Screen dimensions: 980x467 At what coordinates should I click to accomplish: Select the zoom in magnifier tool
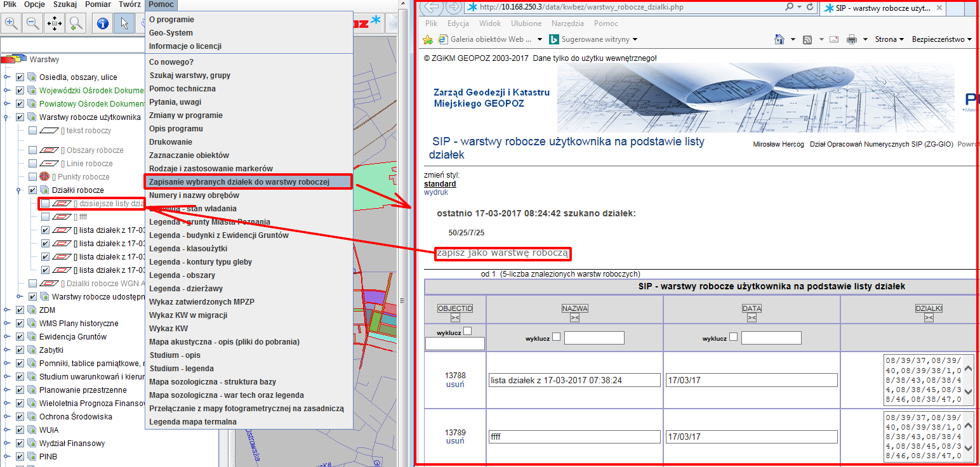[x=11, y=23]
